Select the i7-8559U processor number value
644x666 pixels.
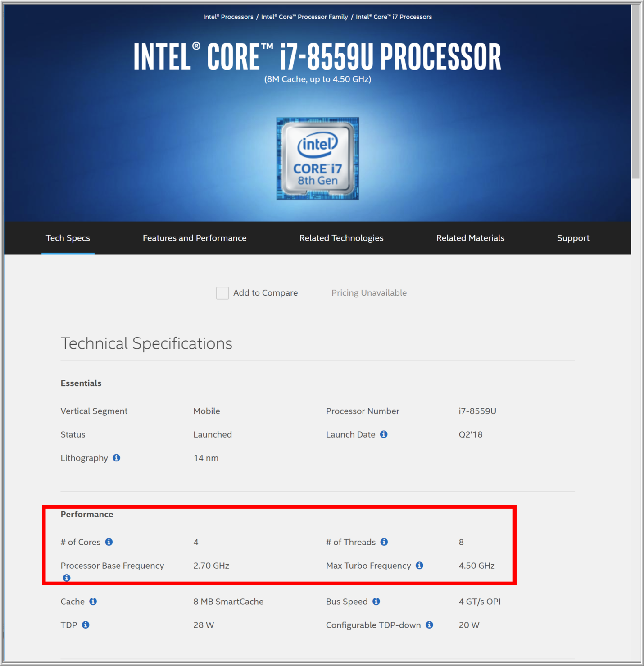click(477, 411)
